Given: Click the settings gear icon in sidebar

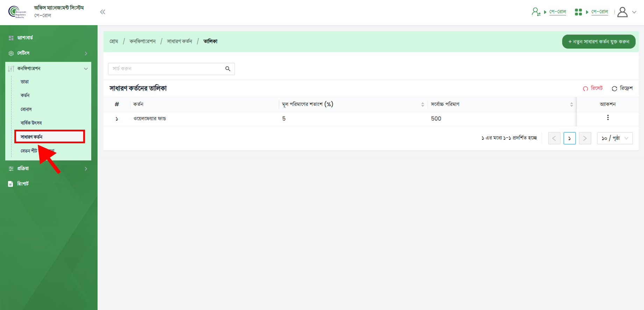Looking at the screenshot, I should pyautogui.click(x=11, y=53).
